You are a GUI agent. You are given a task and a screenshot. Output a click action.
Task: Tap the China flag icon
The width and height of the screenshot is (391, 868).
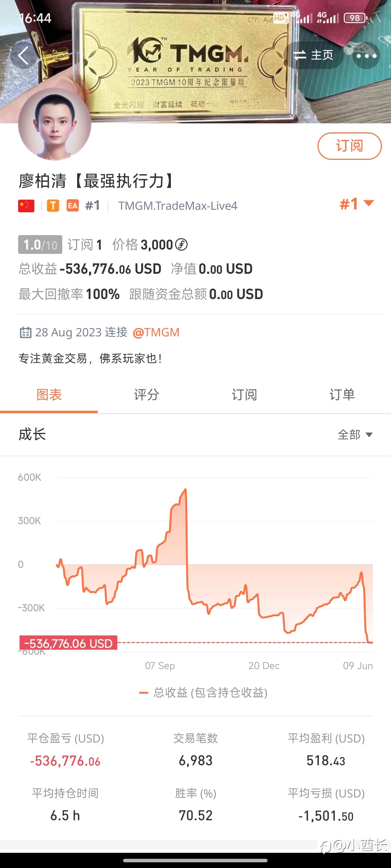coord(26,206)
